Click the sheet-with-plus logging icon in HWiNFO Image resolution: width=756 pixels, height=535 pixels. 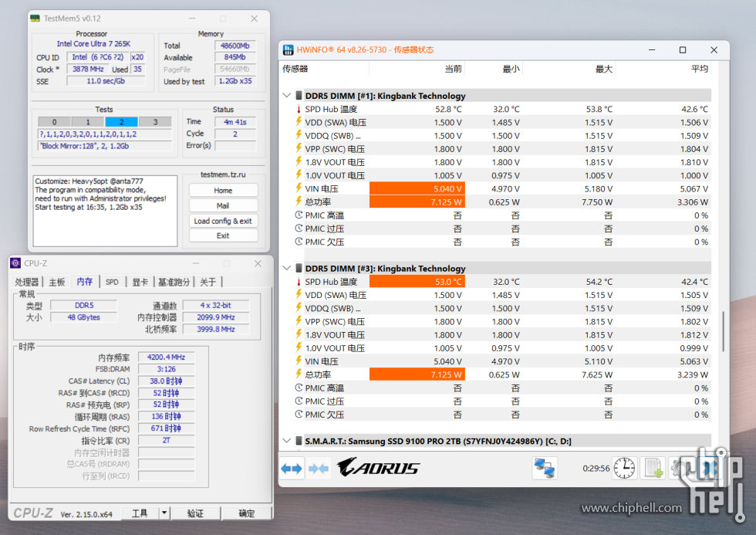click(x=653, y=468)
